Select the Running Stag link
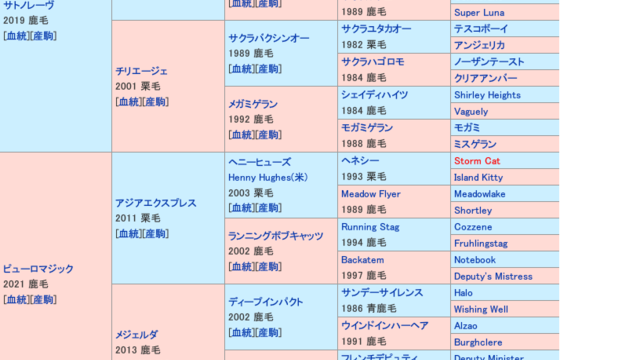 (370, 227)
